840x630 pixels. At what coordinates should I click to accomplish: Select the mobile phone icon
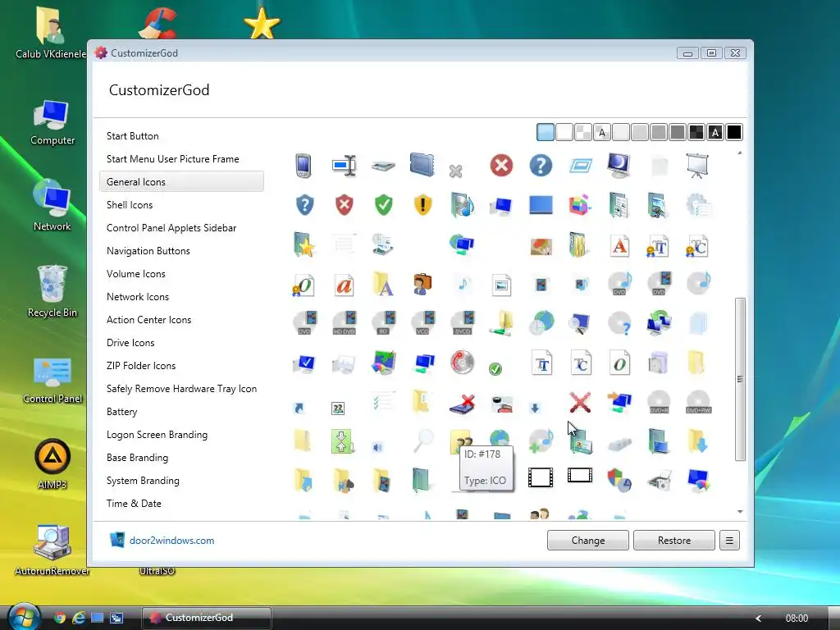[x=304, y=166]
